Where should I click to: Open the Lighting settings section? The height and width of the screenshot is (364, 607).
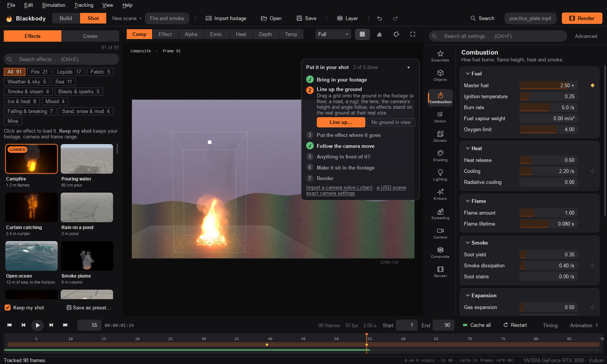(440, 175)
